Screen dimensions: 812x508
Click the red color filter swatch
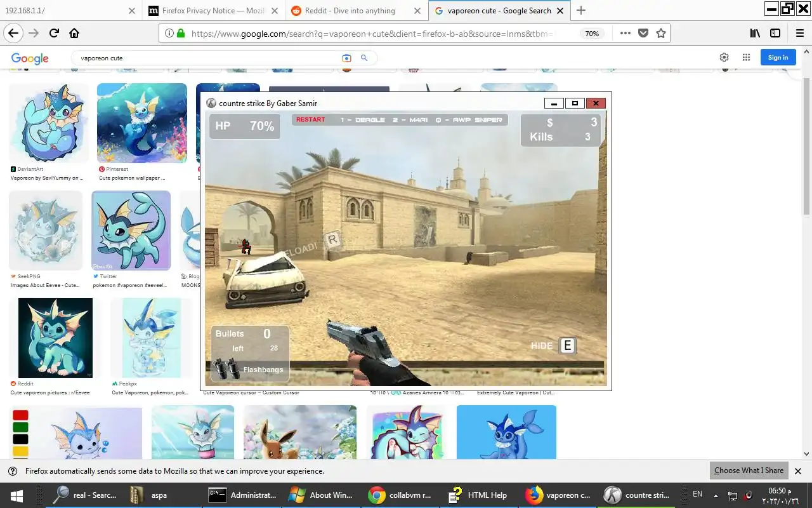pyautogui.click(x=20, y=415)
